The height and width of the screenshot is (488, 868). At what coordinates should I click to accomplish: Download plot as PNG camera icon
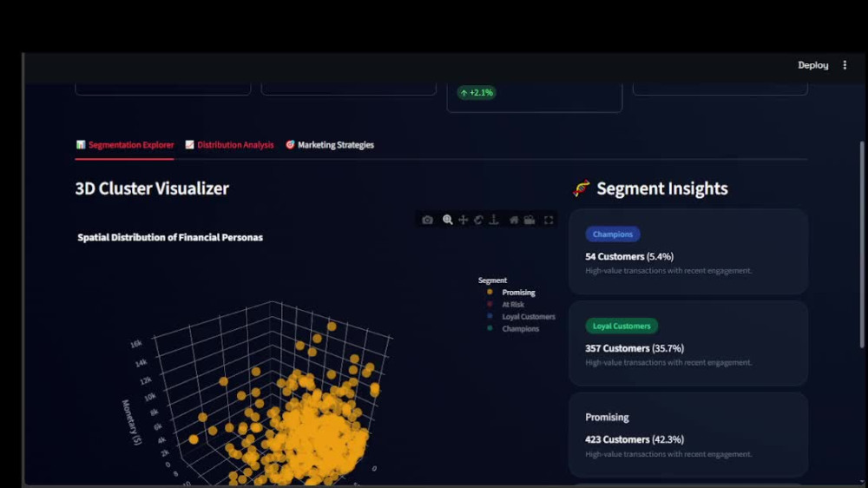427,220
